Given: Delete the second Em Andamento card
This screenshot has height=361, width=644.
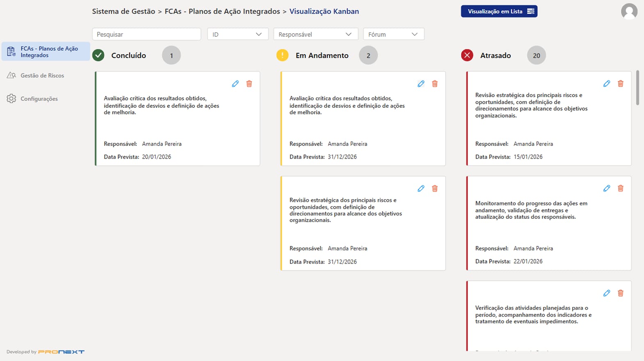Looking at the screenshot, I should [435, 188].
